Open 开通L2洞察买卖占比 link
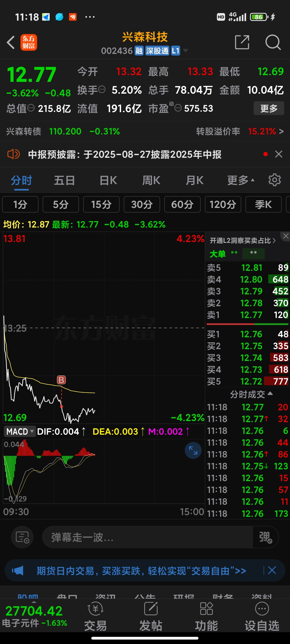The height and width of the screenshot is (644, 290). pyautogui.click(x=242, y=240)
